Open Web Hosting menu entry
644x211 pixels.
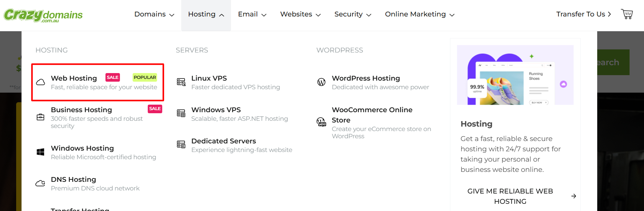coord(74,78)
